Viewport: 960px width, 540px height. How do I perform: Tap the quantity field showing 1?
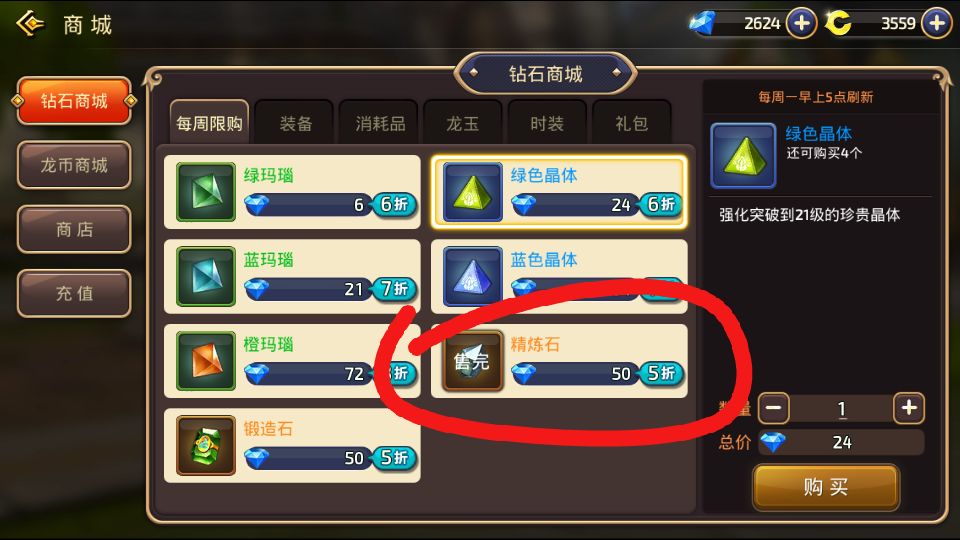(841, 408)
